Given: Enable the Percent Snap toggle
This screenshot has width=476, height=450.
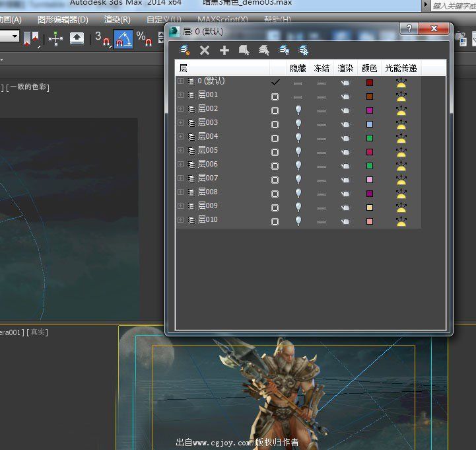Looking at the screenshot, I should click(x=144, y=39).
